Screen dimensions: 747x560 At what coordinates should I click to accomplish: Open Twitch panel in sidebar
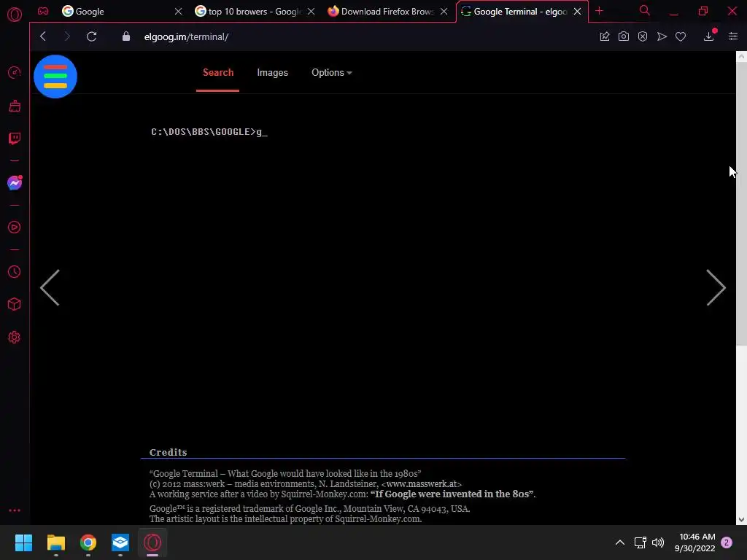15,139
